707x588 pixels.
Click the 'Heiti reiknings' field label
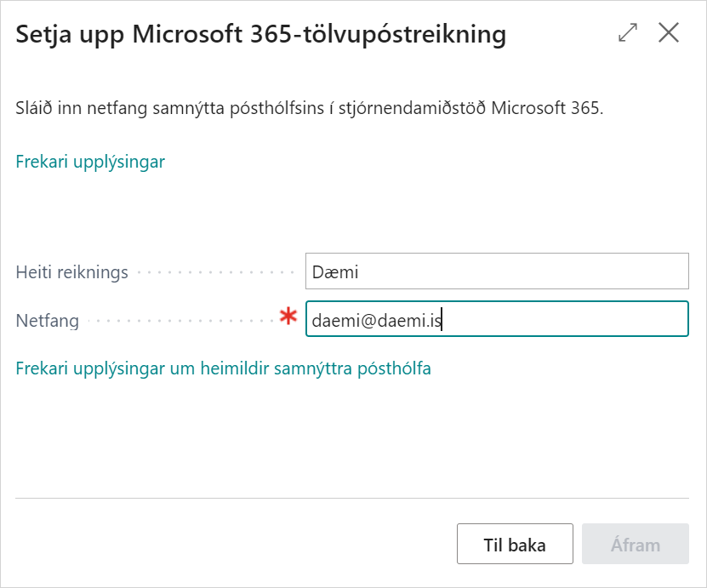click(72, 272)
